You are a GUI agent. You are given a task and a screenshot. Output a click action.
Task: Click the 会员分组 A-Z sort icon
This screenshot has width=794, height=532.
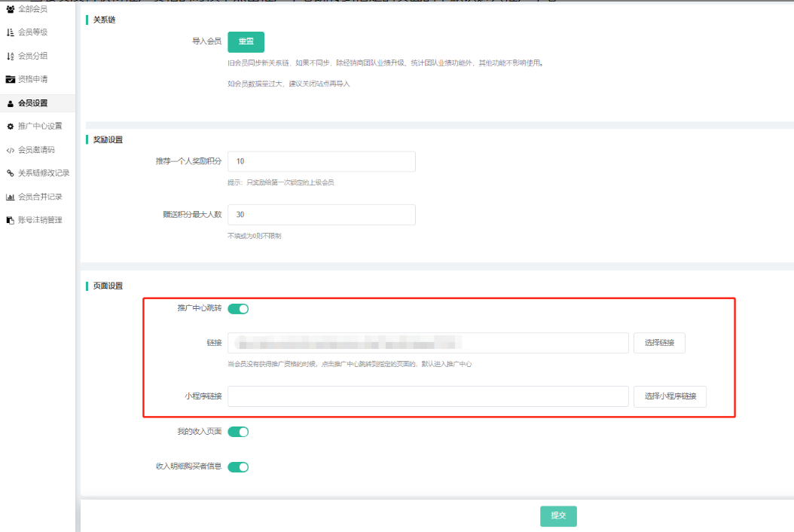11,56
